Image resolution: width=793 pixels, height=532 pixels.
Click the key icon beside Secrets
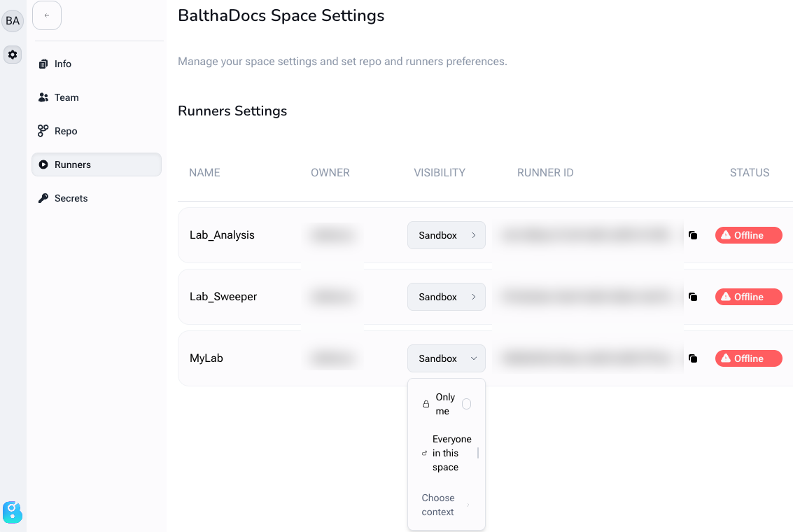[x=43, y=198]
